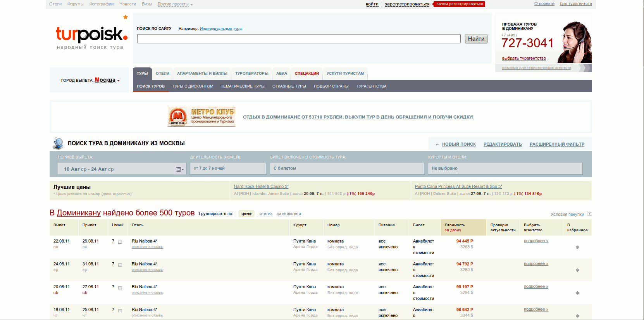The height and width of the screenshot is (320, 644).
Task: Open the purchase conditions help question mark
Action: tap(589, 213)
